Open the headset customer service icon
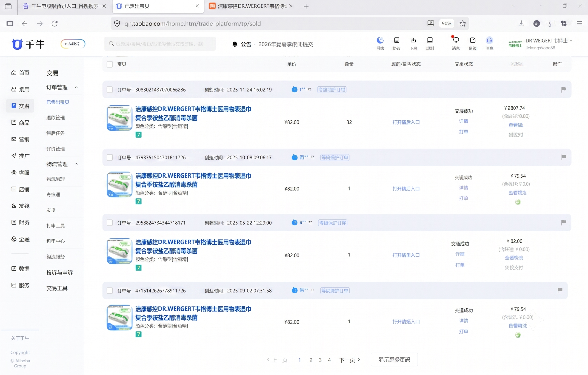 pos(489,40)
